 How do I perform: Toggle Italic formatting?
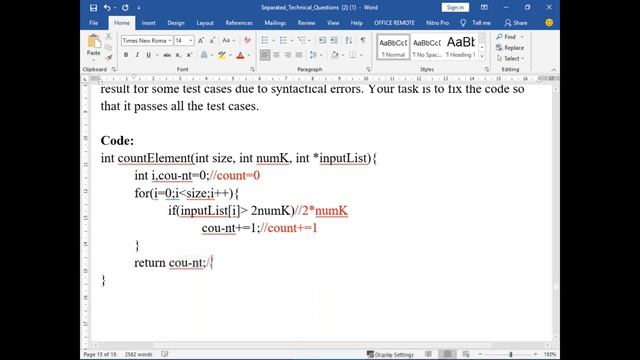click(137, 55)
